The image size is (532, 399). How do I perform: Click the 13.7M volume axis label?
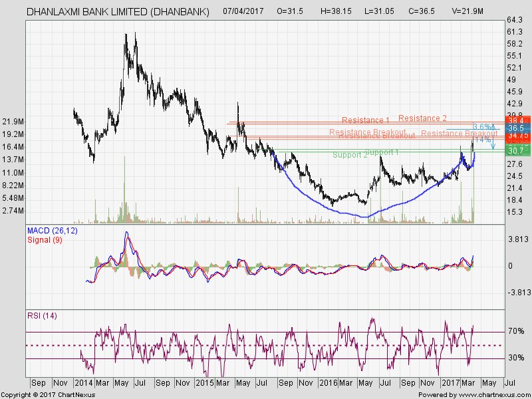click(13, 160)
